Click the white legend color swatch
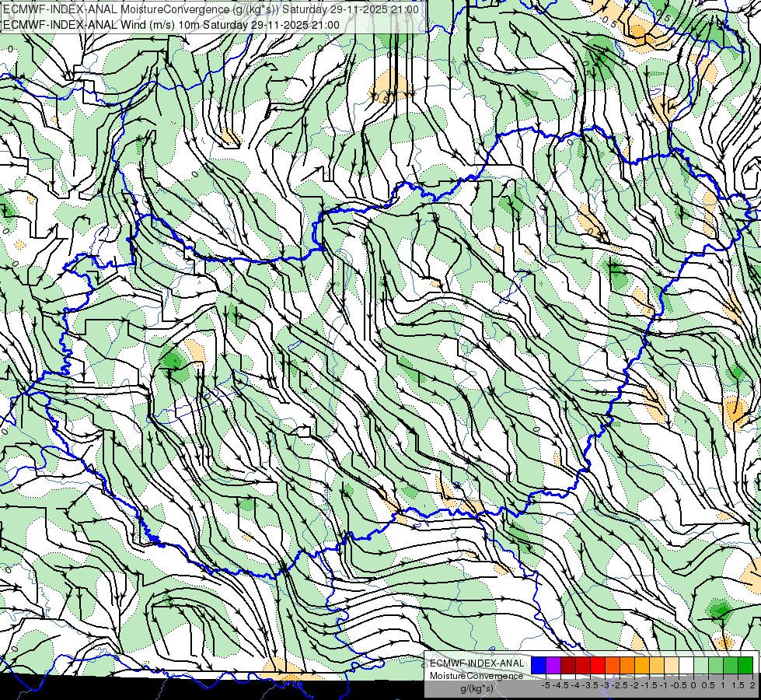This screenshot has width=761, height=700. click(x=686, y=665)
